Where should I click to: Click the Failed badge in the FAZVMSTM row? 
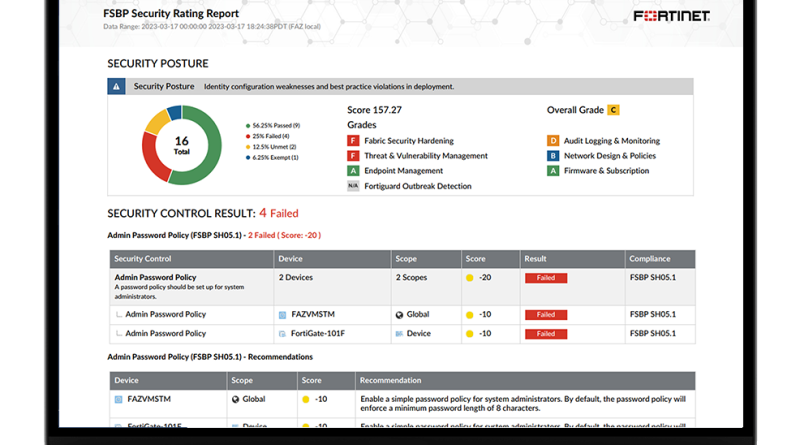[x=546, y=315]
